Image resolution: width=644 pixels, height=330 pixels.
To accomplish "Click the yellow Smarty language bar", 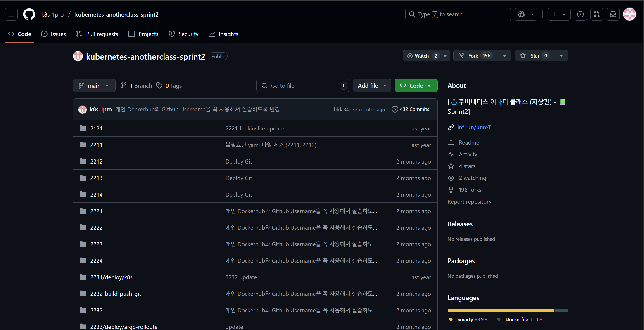I will pos(501,311).
